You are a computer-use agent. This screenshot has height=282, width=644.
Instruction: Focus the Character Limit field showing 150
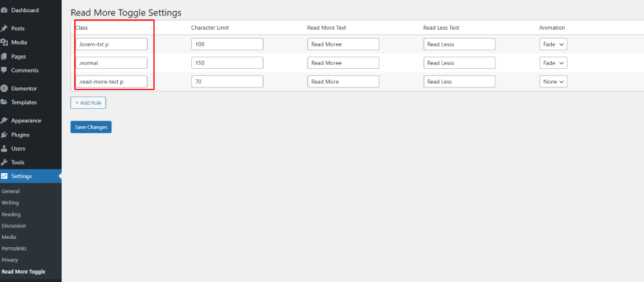227,63
